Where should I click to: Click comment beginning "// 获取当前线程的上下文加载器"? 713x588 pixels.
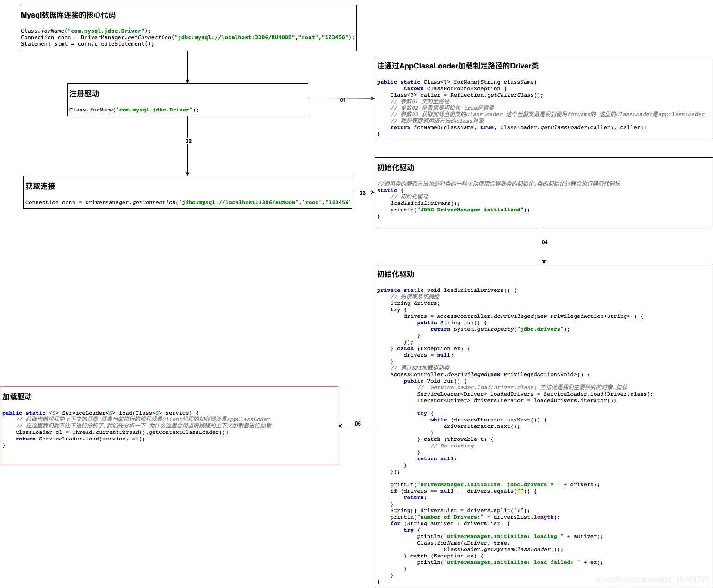(143, 419)
